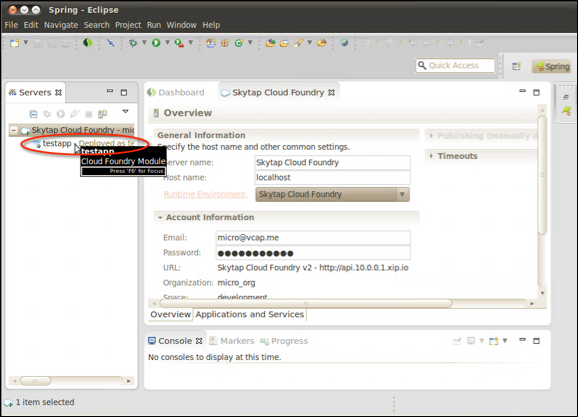The image size is (578, 417).
Task: Click the magnifier icon in Quick Access
Action: point(422,66)
